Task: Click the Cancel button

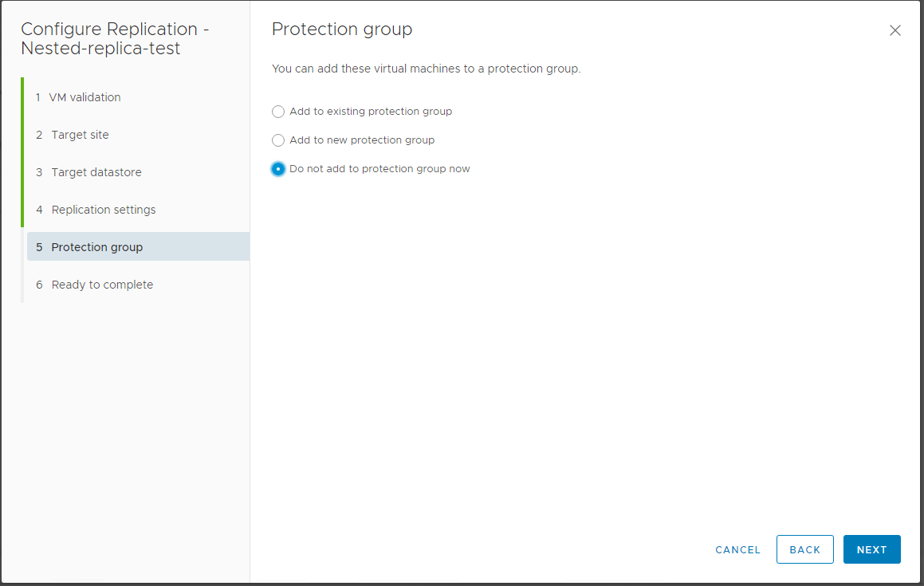Action: point(737,549)
